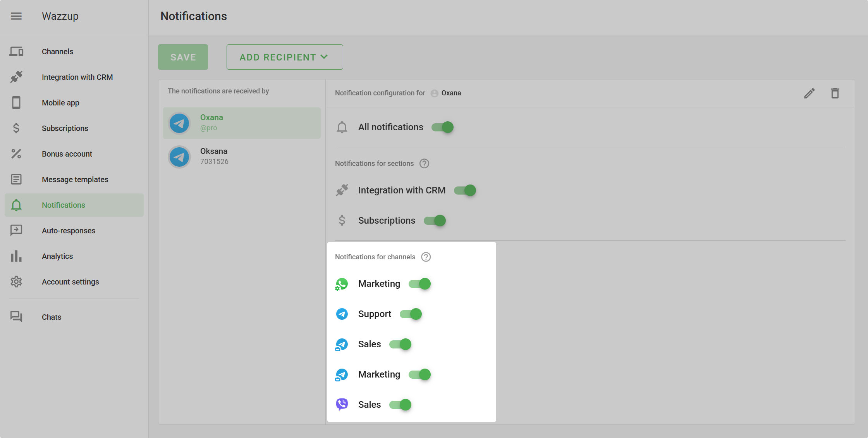
Task: Click the Account settings gear icon
Action: tap(16, 282)
